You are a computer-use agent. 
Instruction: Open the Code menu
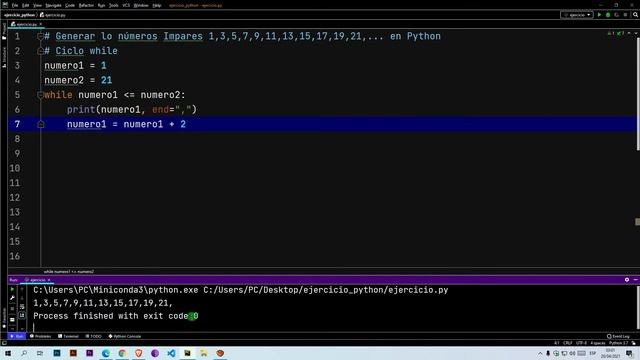click(x=70, y=5)
